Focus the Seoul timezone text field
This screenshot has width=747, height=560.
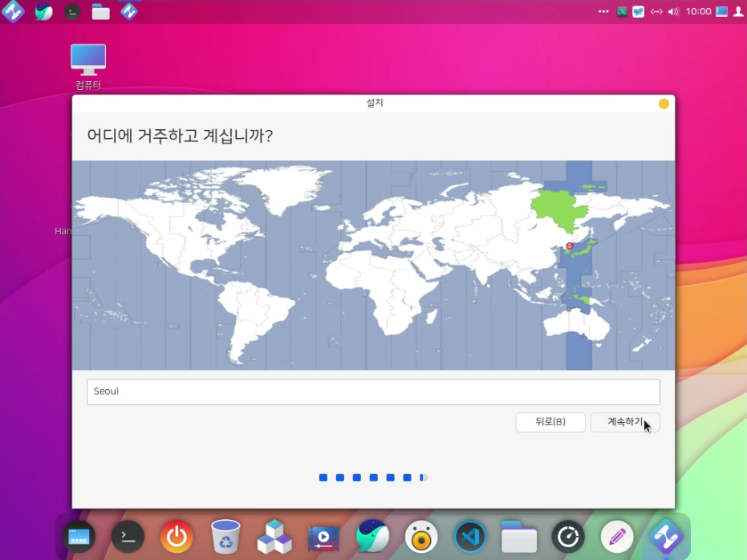(x=373, y=392)
